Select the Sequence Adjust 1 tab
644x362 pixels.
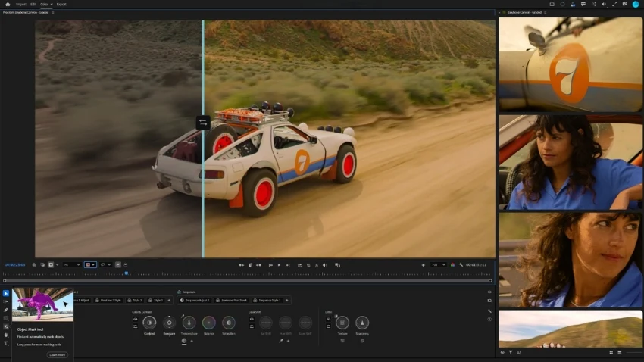point(195,301)
